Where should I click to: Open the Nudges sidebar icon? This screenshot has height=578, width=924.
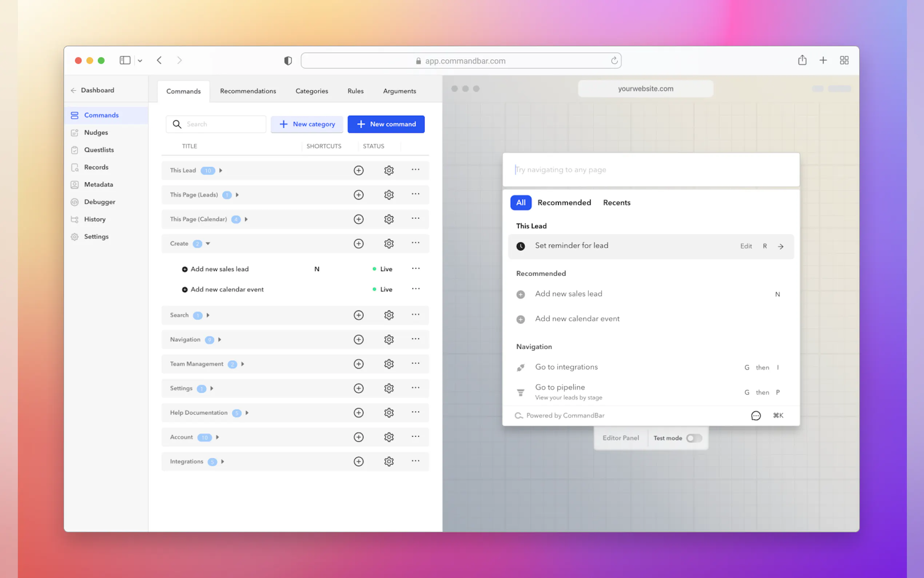pyautogui.click(x=75, y=132)
